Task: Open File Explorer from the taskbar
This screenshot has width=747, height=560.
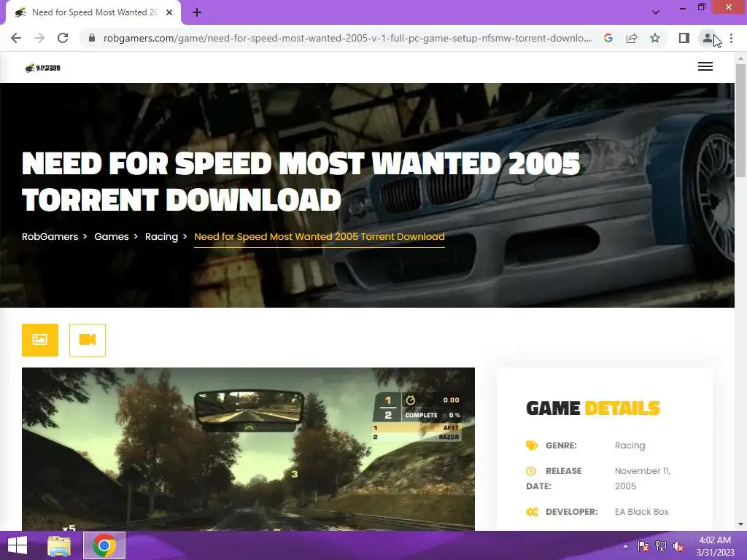Action: coord(59,545)
